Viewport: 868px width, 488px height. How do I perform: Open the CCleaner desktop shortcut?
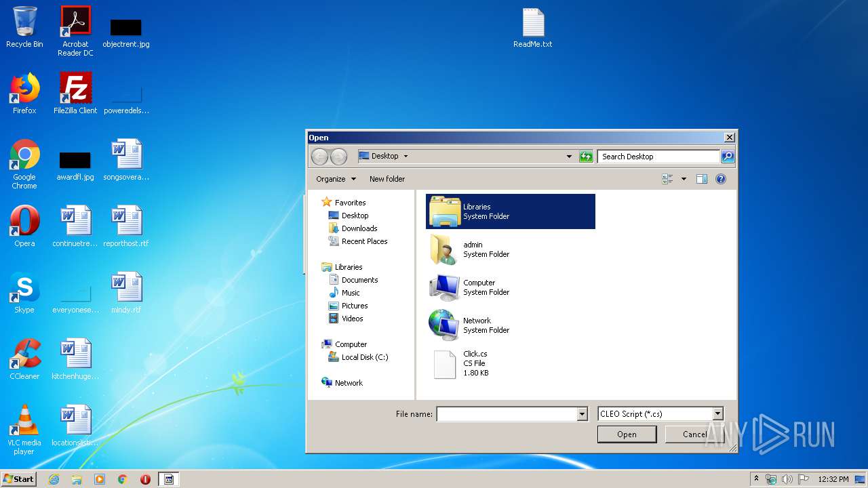24,359
